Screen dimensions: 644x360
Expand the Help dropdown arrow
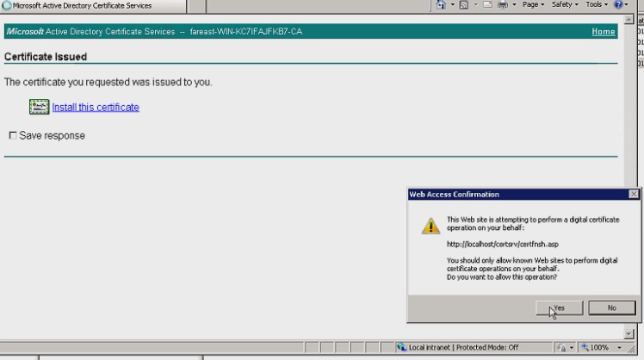(626, 4)
